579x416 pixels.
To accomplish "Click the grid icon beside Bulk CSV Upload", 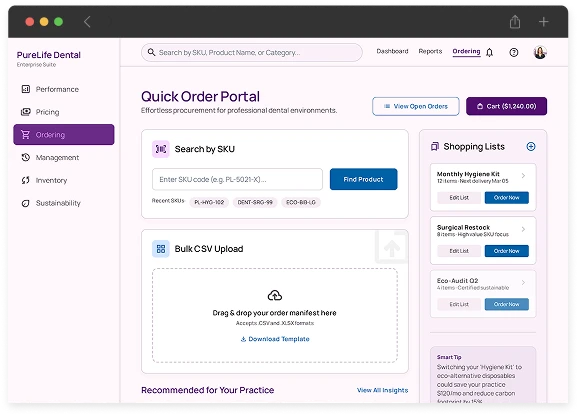I will [161, 249].
